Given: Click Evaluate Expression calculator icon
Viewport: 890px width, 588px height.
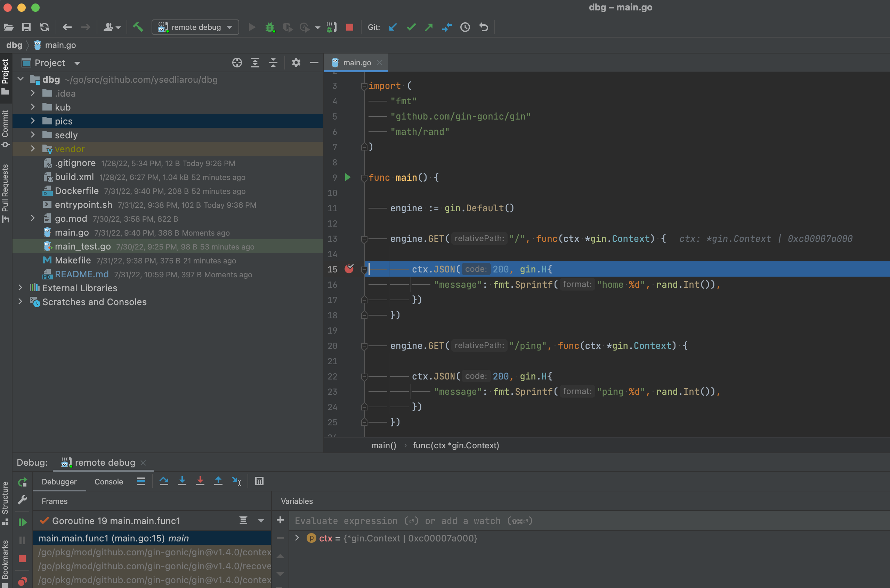Looking at the screenshot, I should coord(259,481).
